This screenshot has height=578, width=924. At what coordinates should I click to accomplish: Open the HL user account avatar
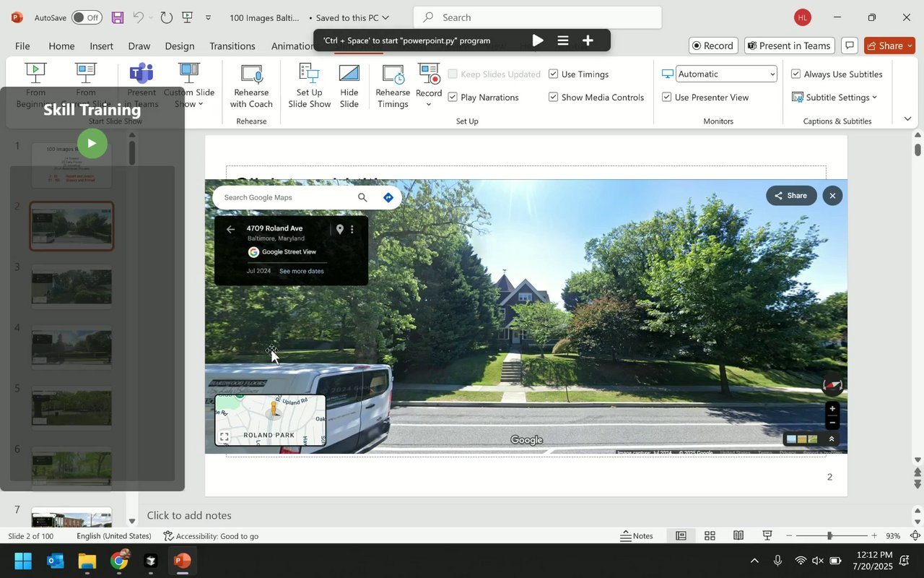[802, 17]
